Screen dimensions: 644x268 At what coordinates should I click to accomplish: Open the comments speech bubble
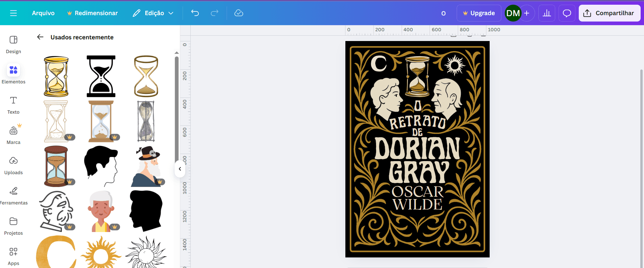(x=567, y=13)
